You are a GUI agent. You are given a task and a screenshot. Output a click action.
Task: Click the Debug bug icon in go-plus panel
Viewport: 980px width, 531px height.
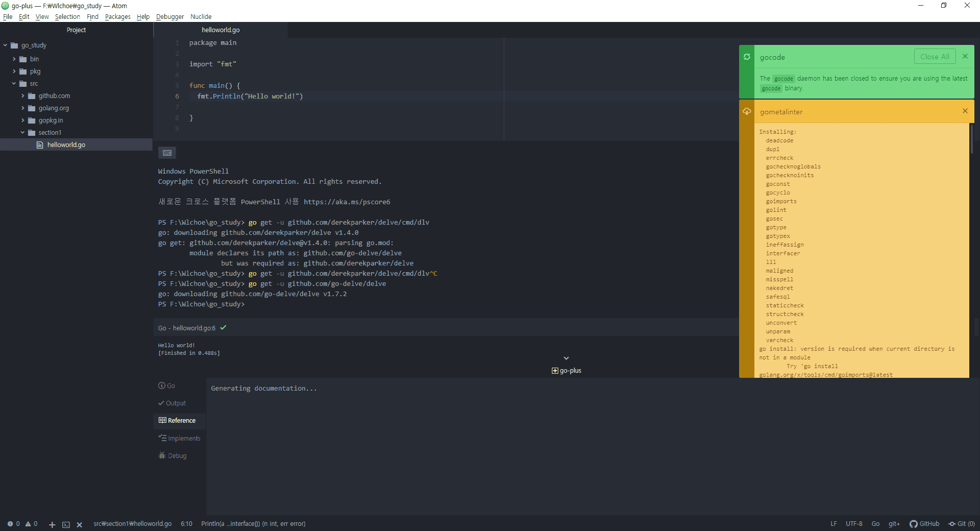click(x=162, y=455)
